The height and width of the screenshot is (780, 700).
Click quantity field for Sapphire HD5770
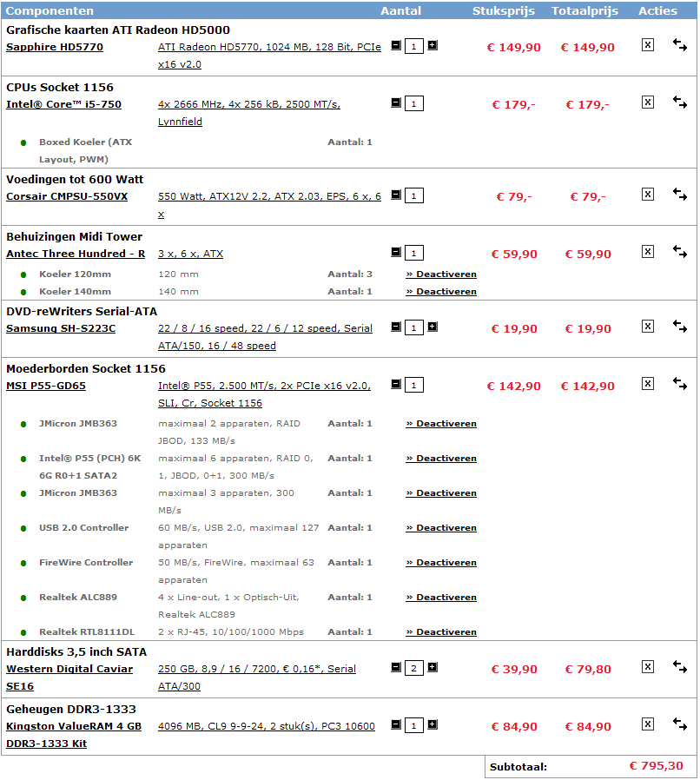pyautogui.click(x=414, y=47)
